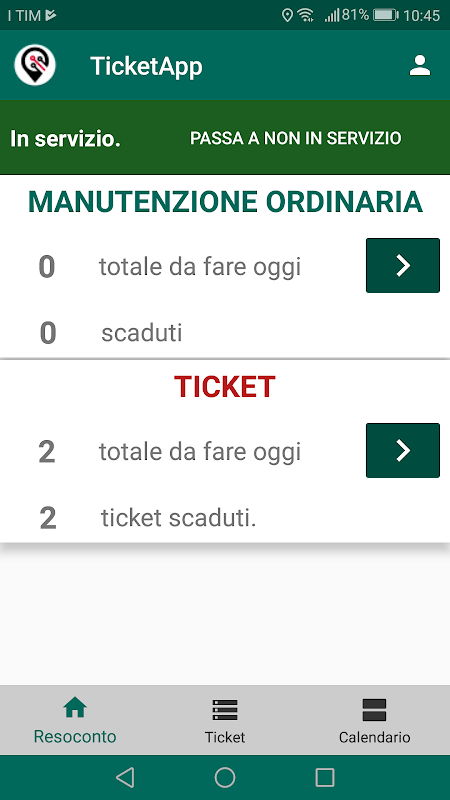Open the user profile icon

tap(420, 66)
